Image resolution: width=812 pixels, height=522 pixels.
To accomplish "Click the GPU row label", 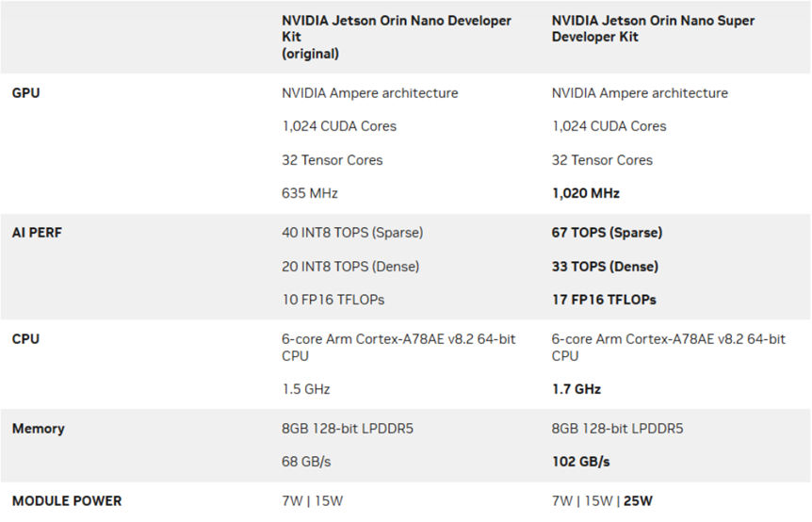I will coord(25,93).
